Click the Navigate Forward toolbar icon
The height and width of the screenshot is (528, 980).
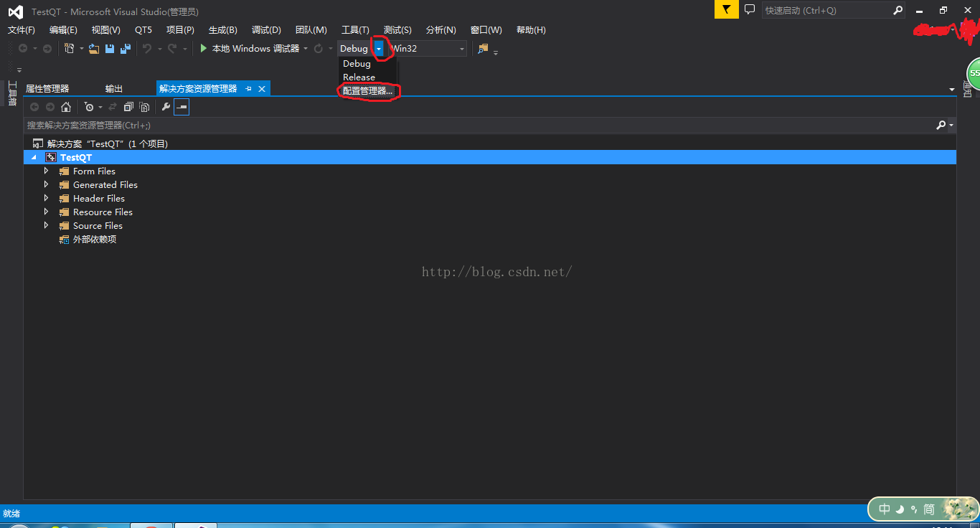point(47,48)
